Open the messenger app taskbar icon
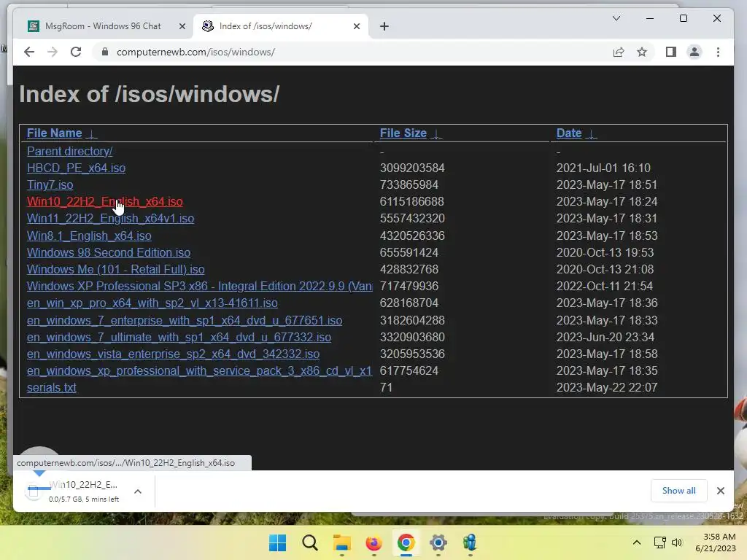 (470, 542)
